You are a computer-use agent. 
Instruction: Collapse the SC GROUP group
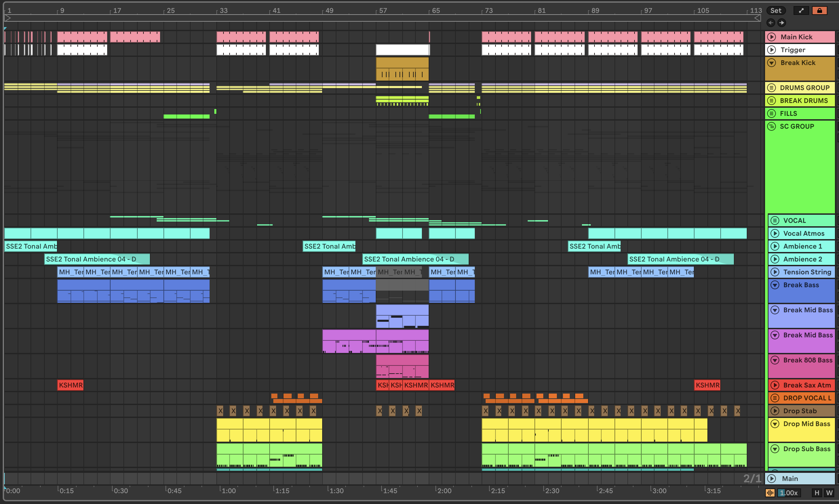tap(772, 126)
